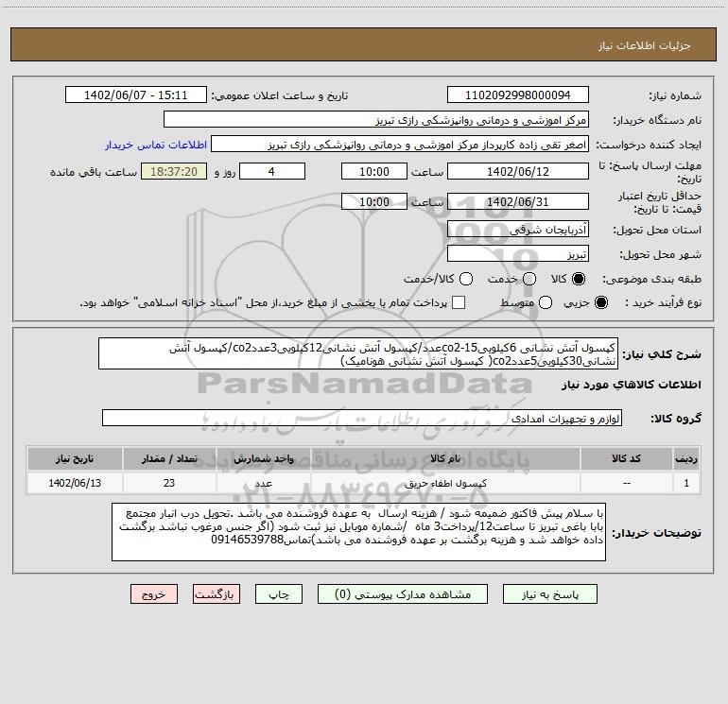The height and width of the screenshot is (704, 728).
Task: Click the remaining time field 18:37:20
Action: point(174,171)
